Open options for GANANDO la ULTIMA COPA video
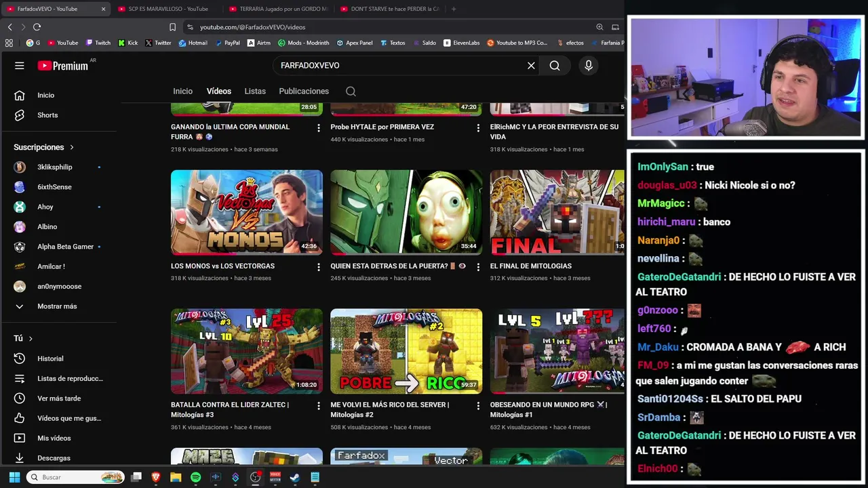The height and width of the screenshot is (488, 868). [318, 128]
